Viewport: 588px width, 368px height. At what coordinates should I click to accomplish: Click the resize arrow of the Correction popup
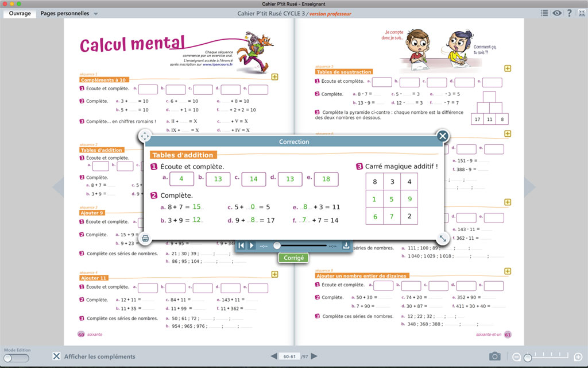[443, 239]
